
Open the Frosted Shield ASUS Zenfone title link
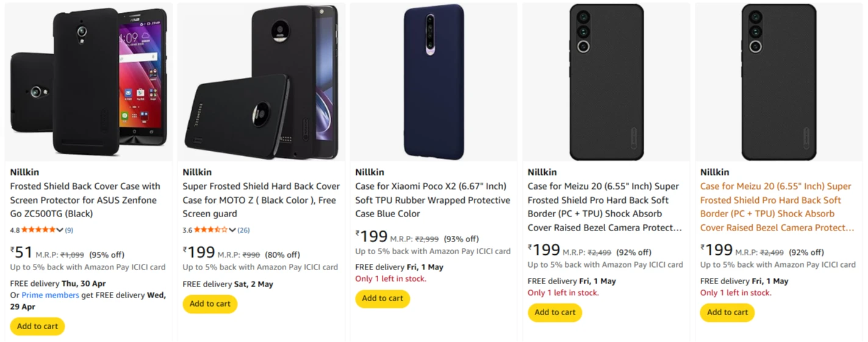[x=85, y=200]
